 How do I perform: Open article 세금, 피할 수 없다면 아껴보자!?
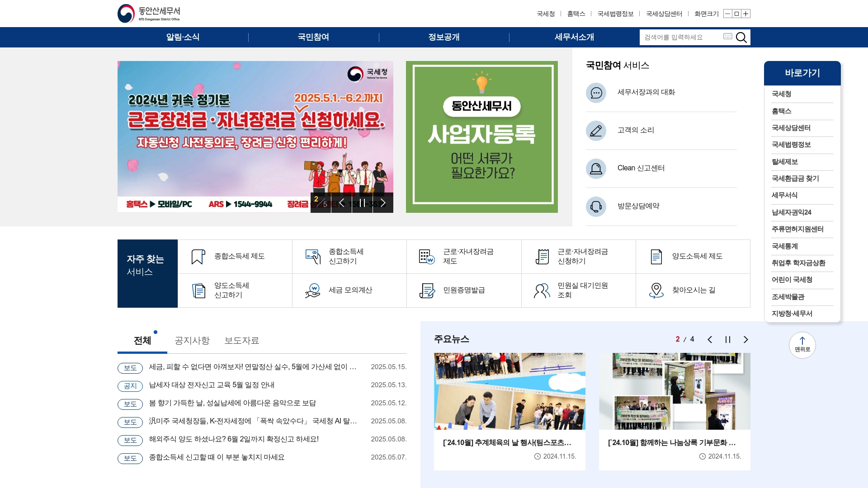pos(253,367)
